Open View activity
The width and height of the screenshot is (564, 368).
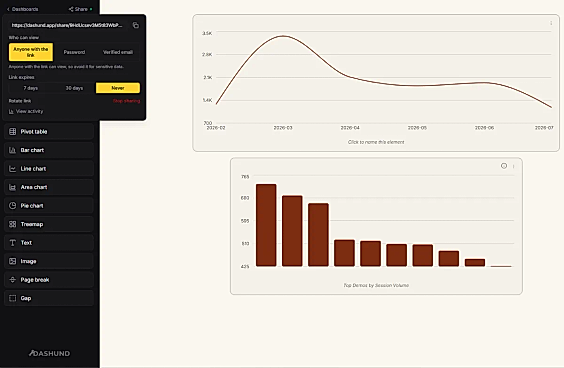(26, 112)
